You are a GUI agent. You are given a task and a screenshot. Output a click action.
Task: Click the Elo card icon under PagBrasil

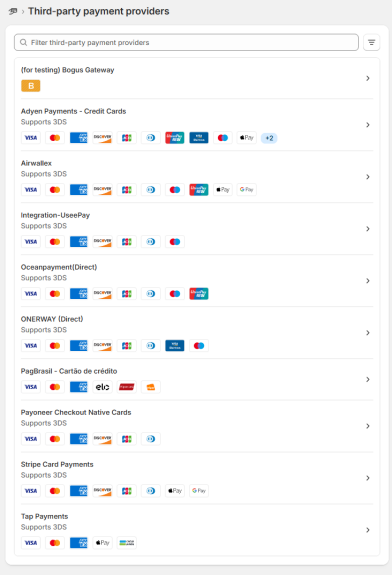point(102,387)
